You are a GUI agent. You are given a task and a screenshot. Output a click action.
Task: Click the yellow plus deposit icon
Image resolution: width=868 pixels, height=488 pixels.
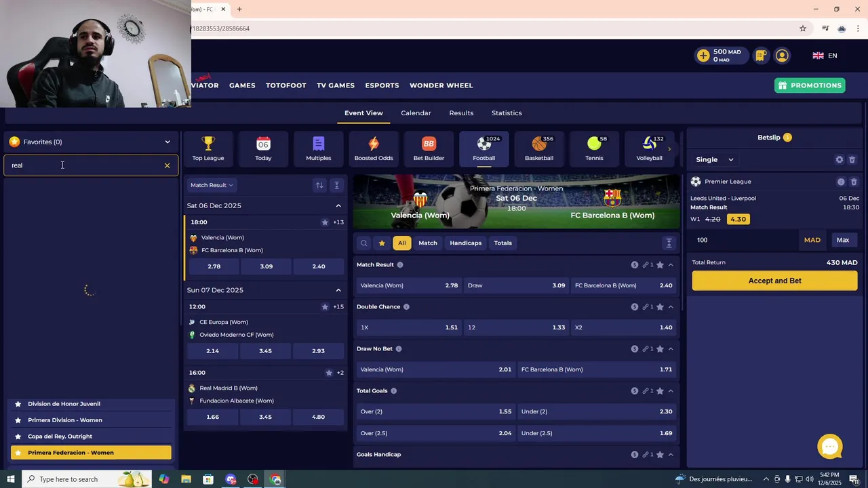tap(703, 56)
